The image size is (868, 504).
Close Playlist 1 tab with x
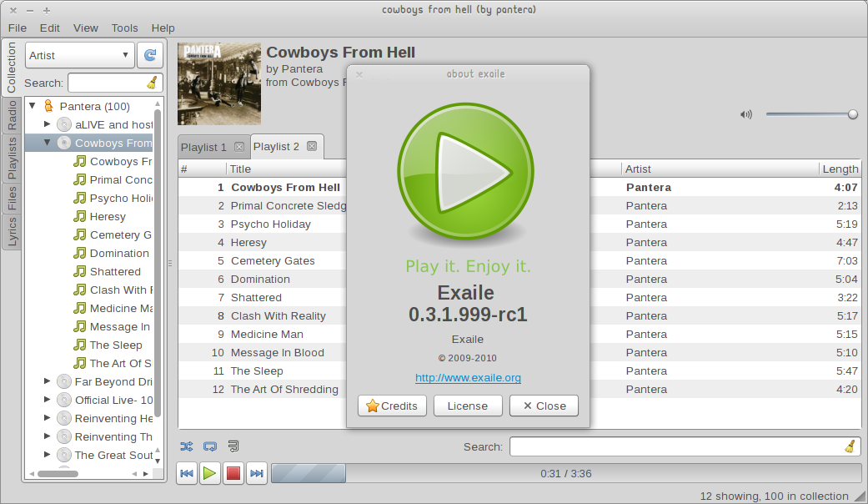pyautogui.click(x=239, y=147)
